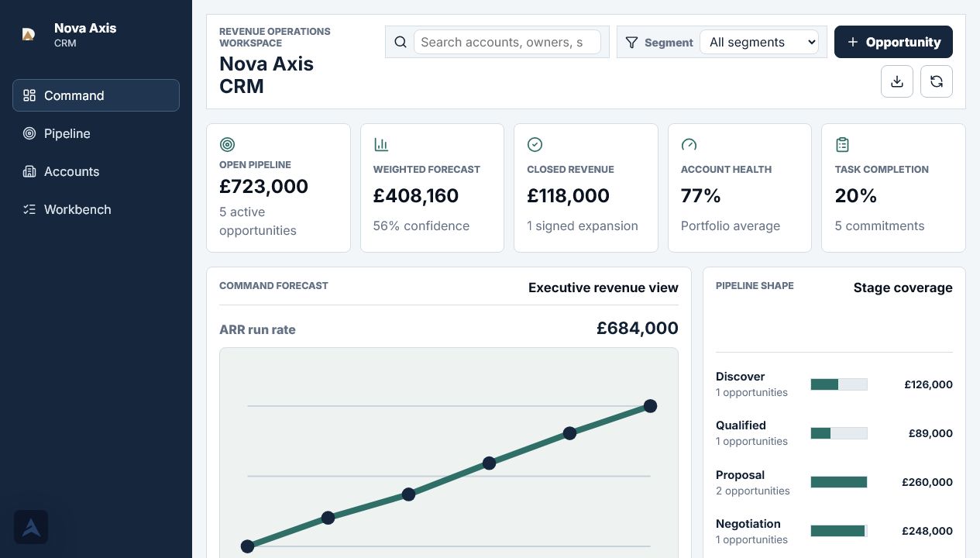Select the 77% account health value
This screenshot has height=558, width=980.
701,195
